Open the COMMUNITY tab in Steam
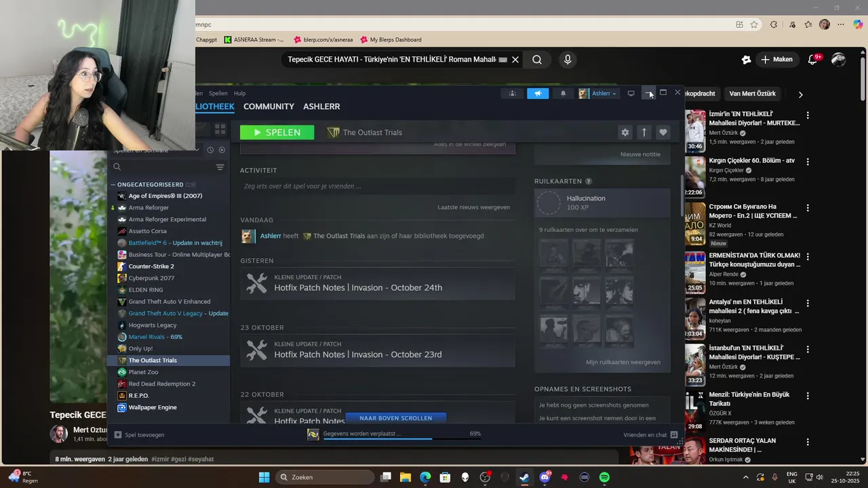This screenshot has height=488, width=868. pyautogui.click(x=269, y=106)
